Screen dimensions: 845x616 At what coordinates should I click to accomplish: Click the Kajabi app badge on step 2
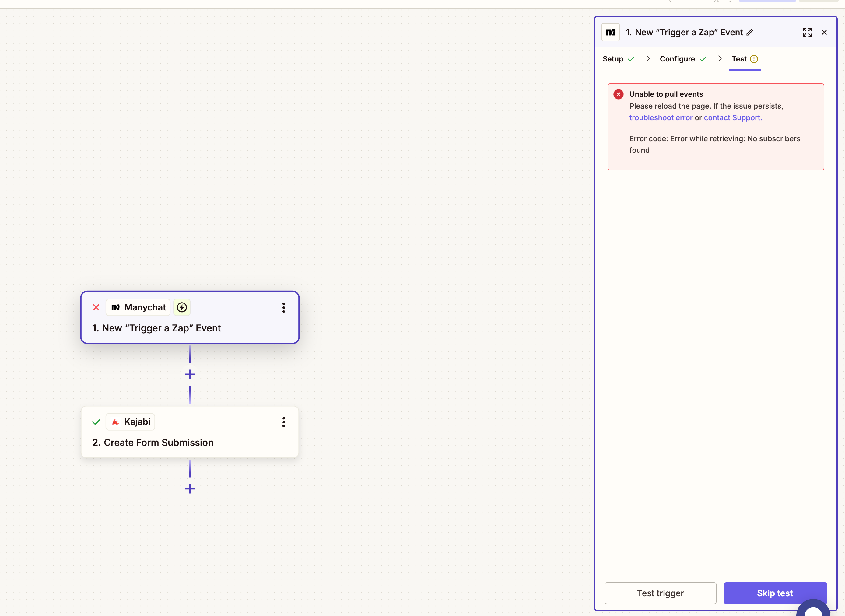[x=130, y=422]
